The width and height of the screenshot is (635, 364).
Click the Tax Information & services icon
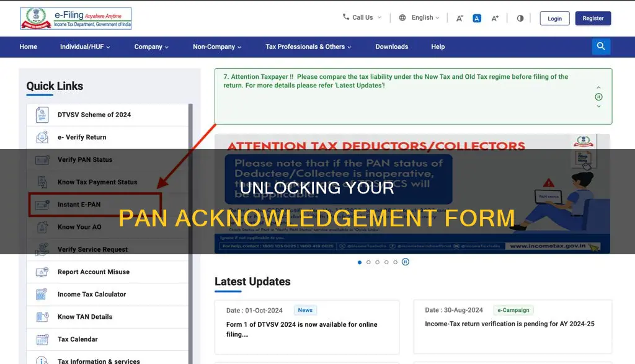tap(42, 360)
